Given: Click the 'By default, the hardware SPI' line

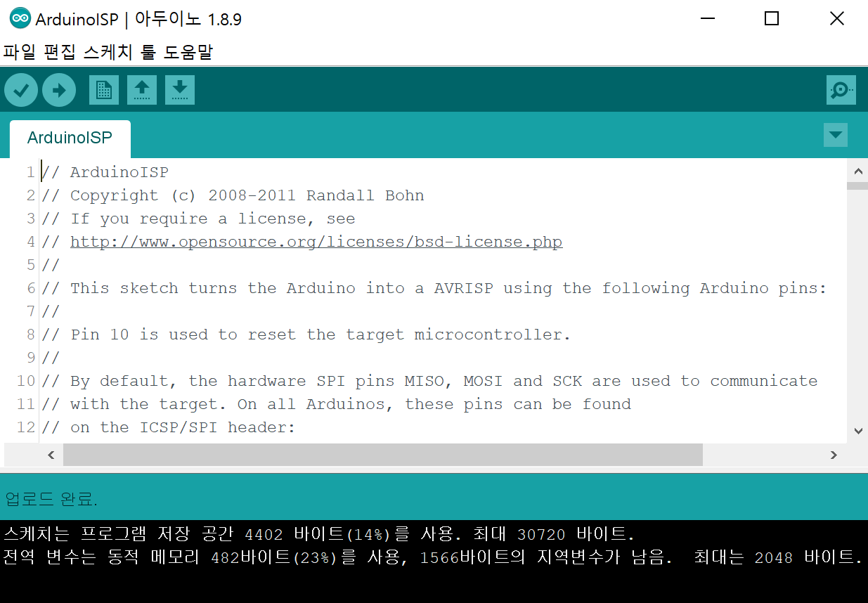Looking at the screenshot, I should [429, 381].
